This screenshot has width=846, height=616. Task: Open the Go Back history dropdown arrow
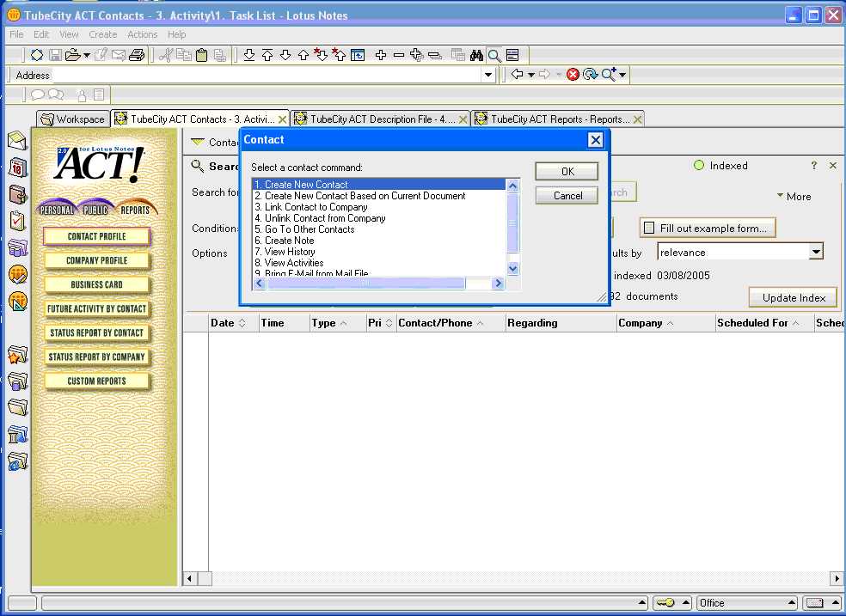click(x=531, y=75)
